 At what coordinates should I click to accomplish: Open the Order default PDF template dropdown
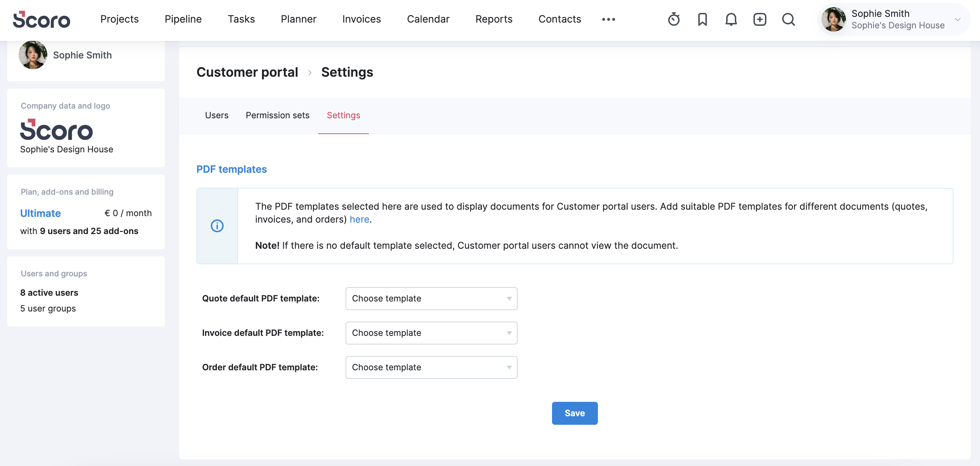click(x=431, y=367)
